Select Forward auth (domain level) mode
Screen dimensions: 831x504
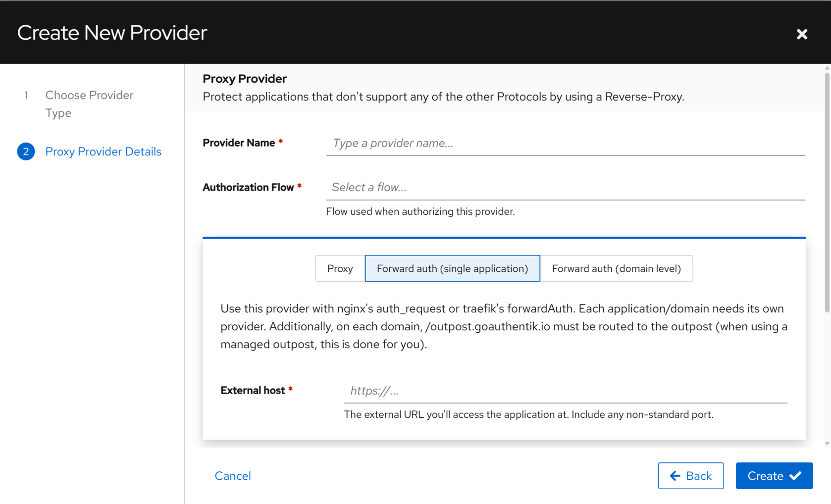[616, 268]
